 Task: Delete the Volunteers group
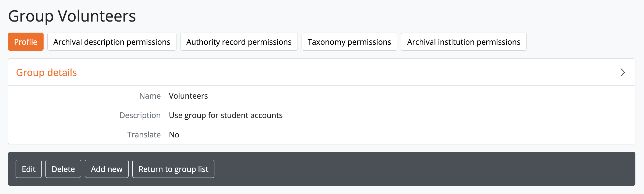point(63,169)
